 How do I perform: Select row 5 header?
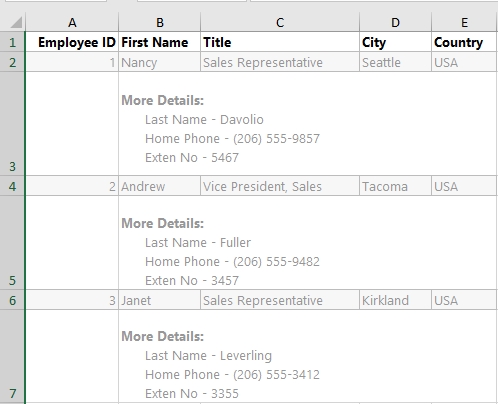[12, 242]
